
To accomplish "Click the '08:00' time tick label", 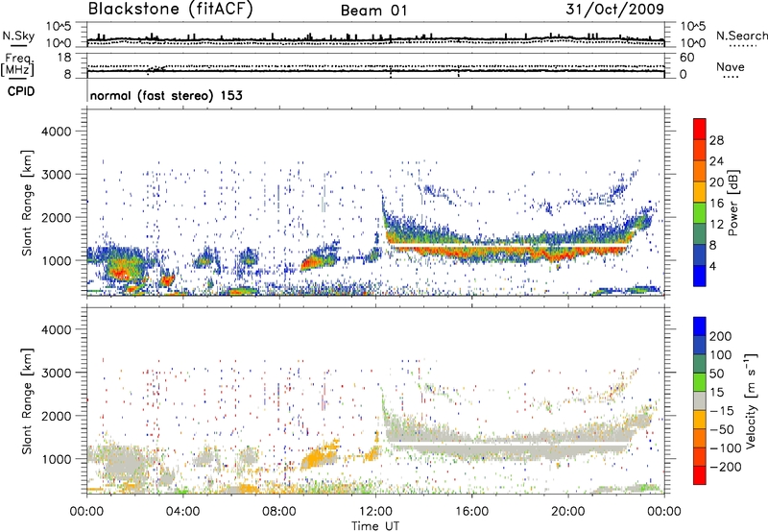I will coord(279,512).
